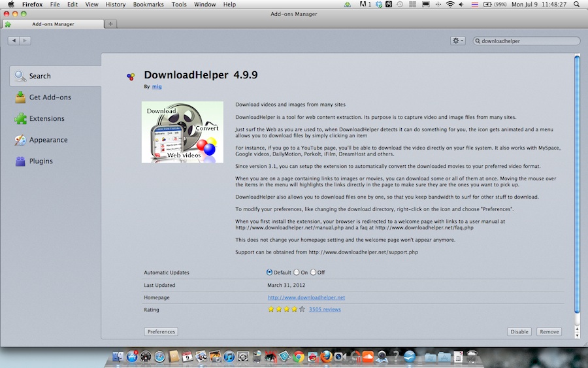Open iTunes from the dock
The height and width of the screenshot is (368, 588).
point(229,356)
